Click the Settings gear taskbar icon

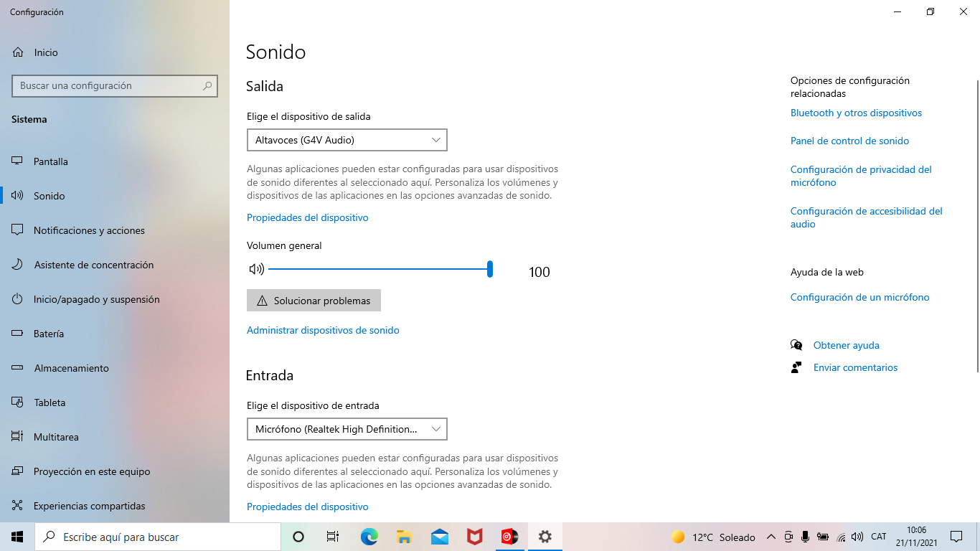click(x=545, y=537)
